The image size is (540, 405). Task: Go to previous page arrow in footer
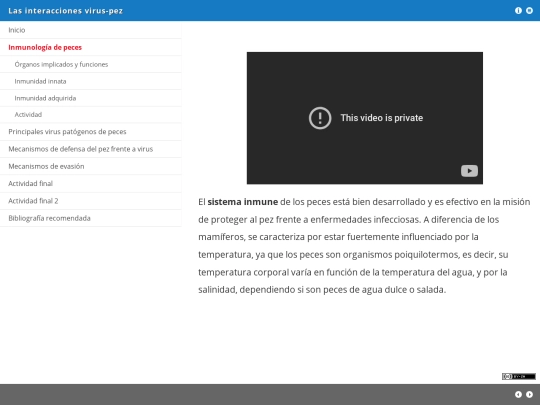[518, 395]
